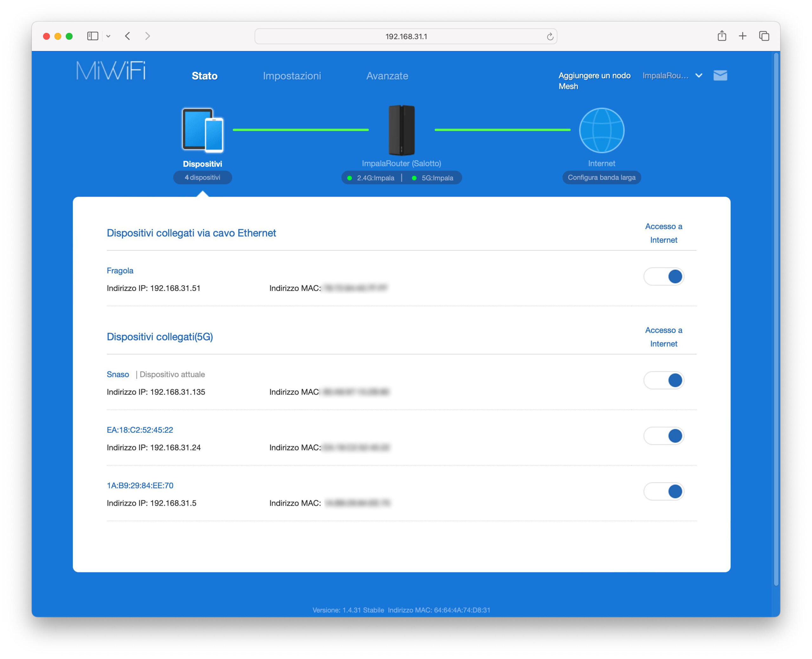Disable Internet access for Fragola
Screen dimensions: 812x659
pos(664,276)
